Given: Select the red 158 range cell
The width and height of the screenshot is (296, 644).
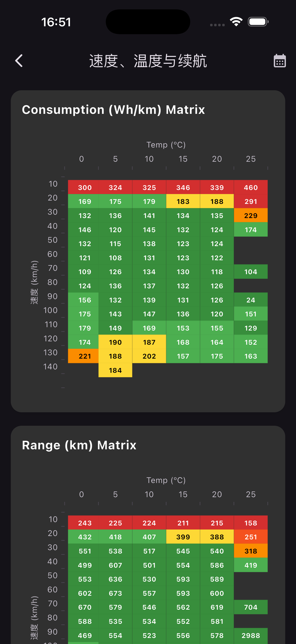Looking at the screenshot, I should 250,523.
